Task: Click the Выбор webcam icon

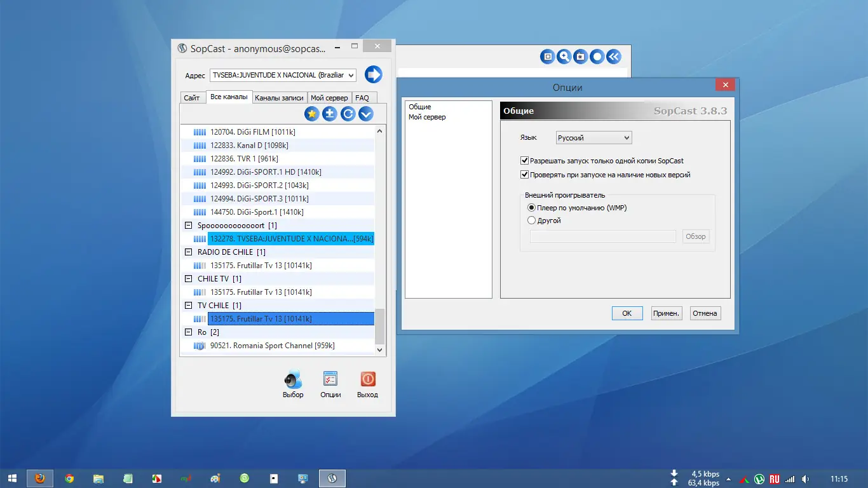Action: (293, 379)
